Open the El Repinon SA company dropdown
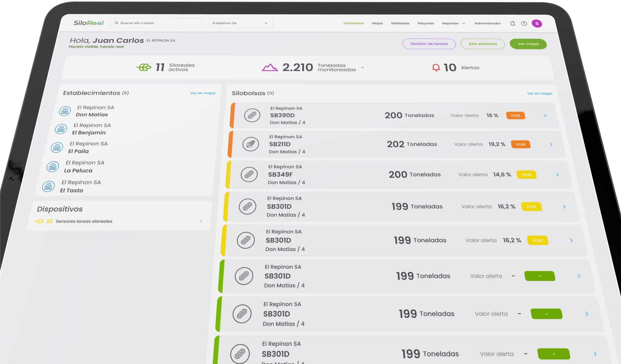Image resolution: width=621 pixels, height=364 pixels. [240, 23]
